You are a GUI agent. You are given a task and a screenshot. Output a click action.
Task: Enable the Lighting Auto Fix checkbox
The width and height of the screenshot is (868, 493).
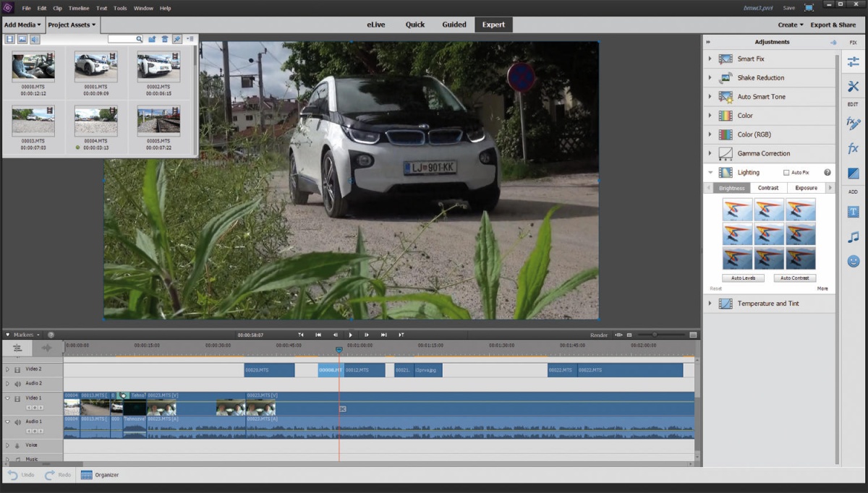click(786, 173)
